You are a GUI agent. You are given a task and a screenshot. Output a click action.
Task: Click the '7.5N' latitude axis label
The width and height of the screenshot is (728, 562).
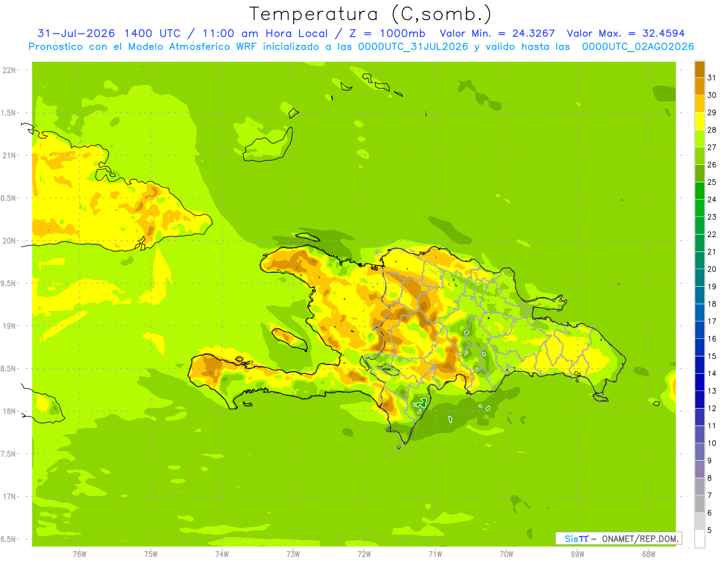[9, 454]
